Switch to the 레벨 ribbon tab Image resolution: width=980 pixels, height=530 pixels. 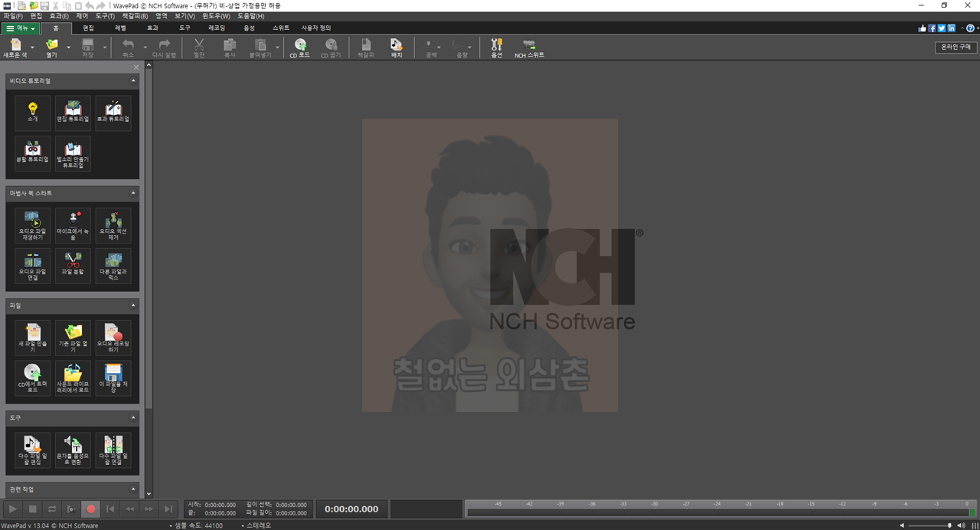pos(120,28)
